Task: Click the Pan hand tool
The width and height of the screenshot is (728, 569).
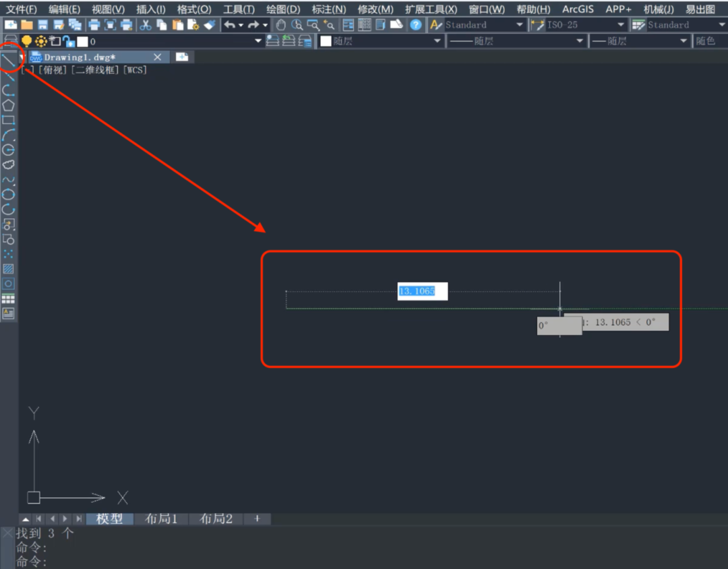Action: [281, 25]
